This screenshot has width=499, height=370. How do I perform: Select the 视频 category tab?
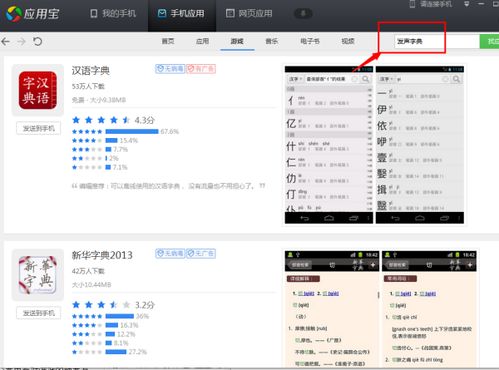[x=348, y=41]
